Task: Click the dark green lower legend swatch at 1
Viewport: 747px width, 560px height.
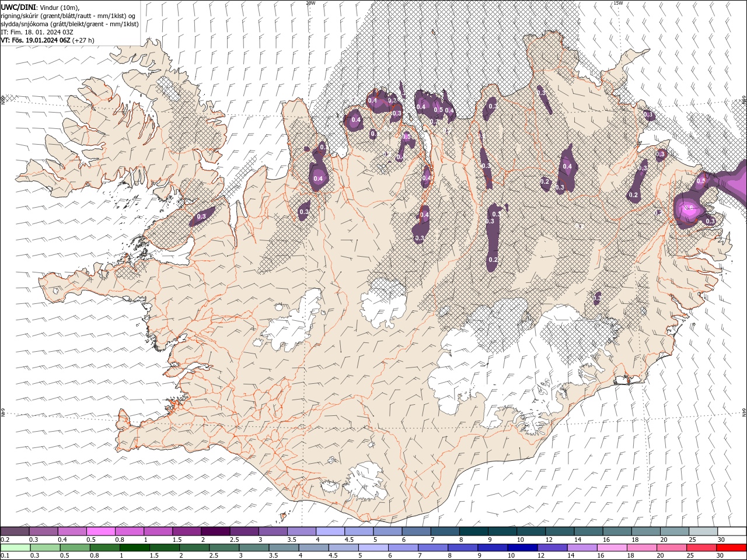Action: pyautogui.click(x=134, y=548)
